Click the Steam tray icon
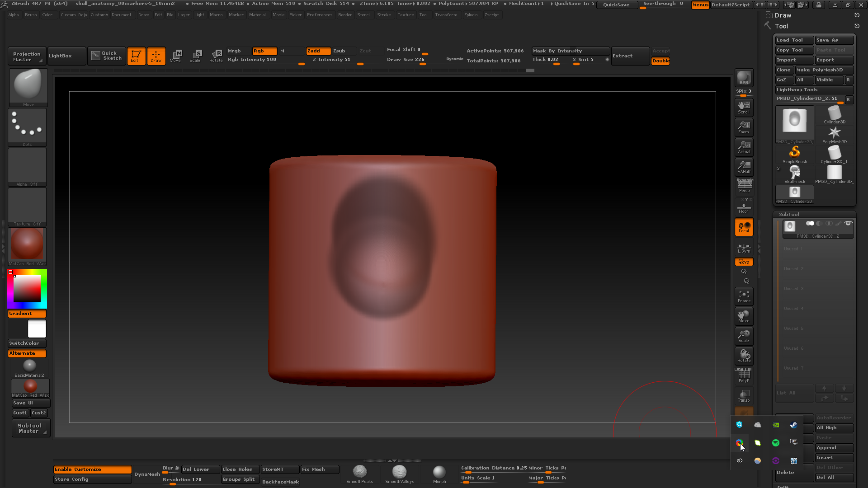The height and width of the screenshot is (488, 868). [793, 425]
